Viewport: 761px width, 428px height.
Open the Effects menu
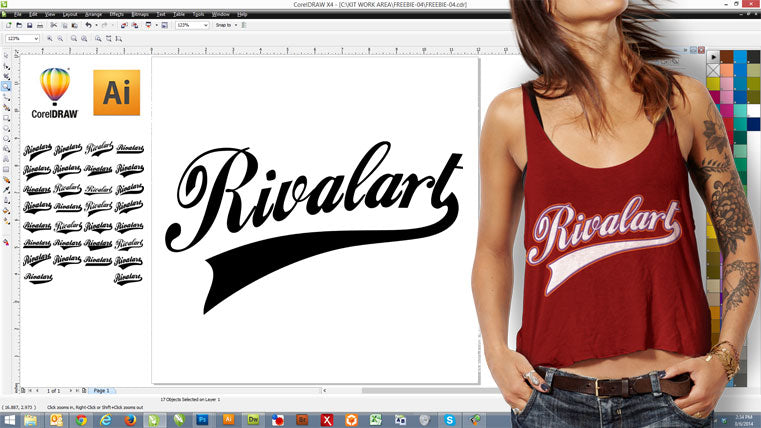click(117, 14)
